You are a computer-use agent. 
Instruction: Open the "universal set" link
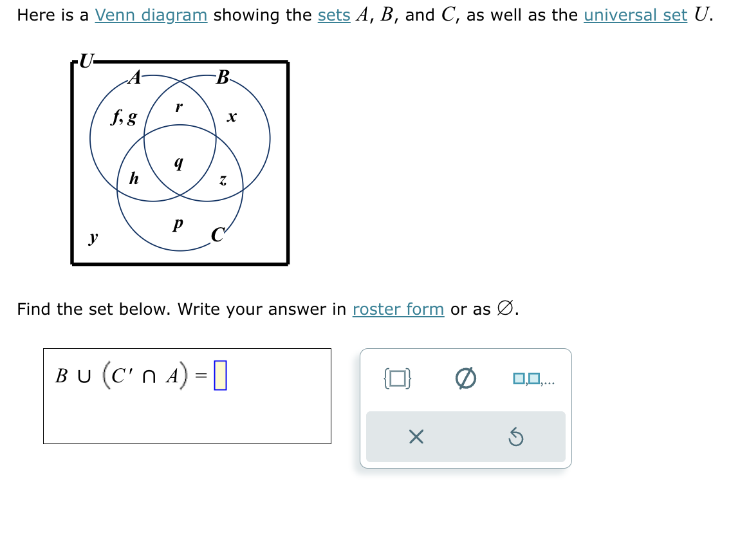click(x=635, y=15)
